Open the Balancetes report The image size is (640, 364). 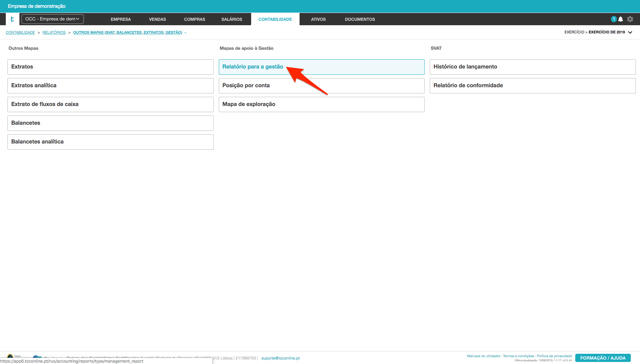click(110, 123)
